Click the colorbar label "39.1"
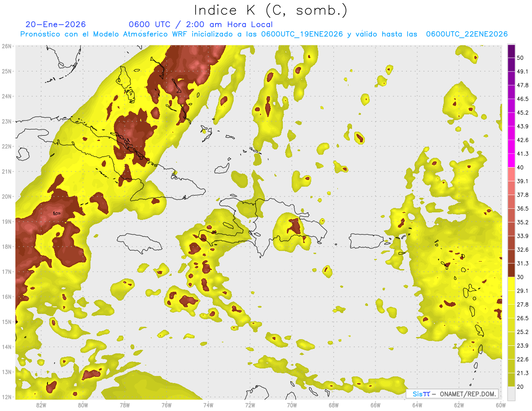Viewport: 532px width, 411px height. (522, 181)
